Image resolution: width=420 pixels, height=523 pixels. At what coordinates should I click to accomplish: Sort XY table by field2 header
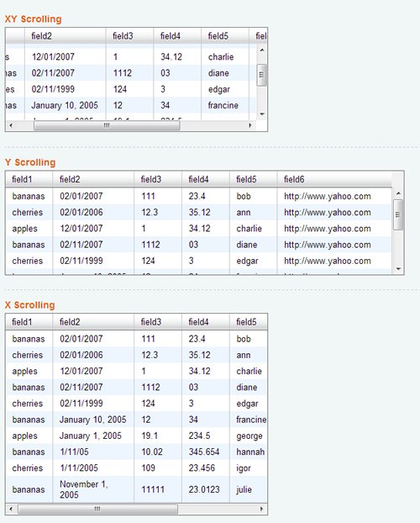66,35
